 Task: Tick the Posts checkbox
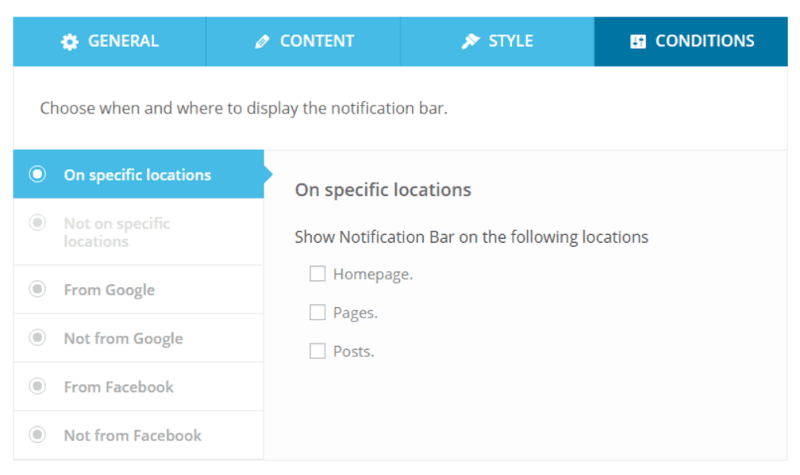click(317, 351)
